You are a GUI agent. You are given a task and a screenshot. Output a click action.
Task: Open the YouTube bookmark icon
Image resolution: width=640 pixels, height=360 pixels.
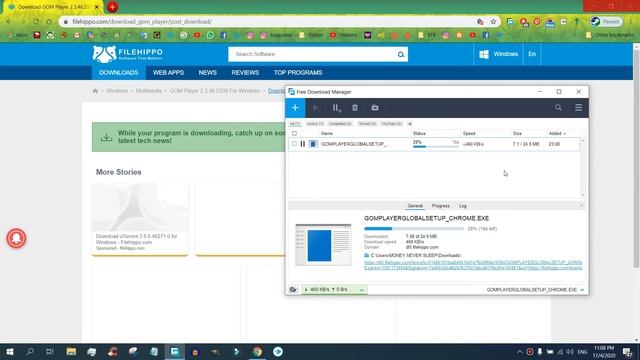[197, 36]
